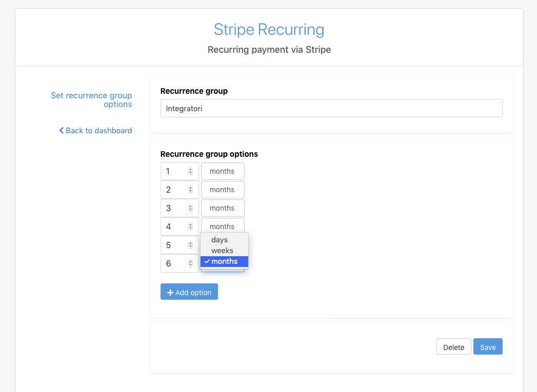
Task: Click the Recurring payment via Stripe subtitle
Action: [x=269, y=50]
